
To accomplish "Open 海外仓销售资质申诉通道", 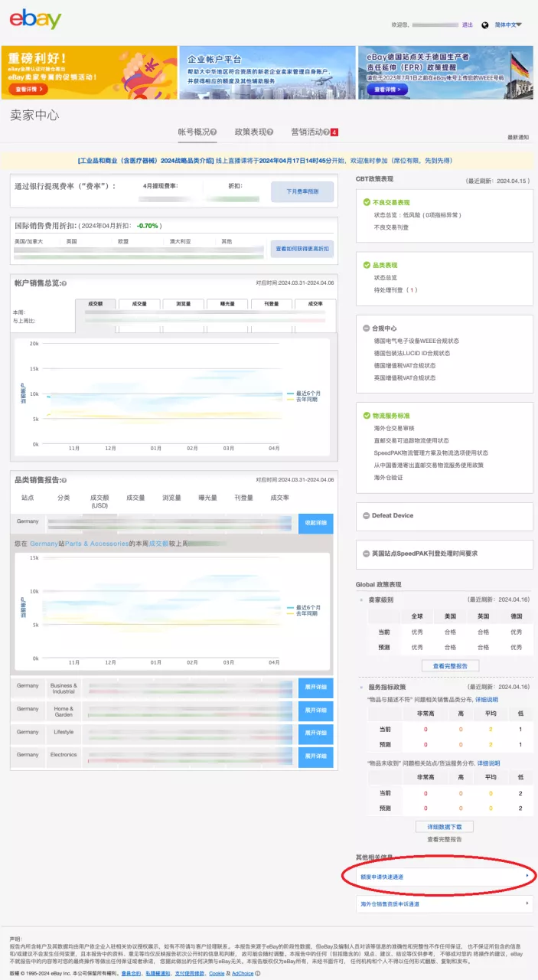I will tap(445, 904).
